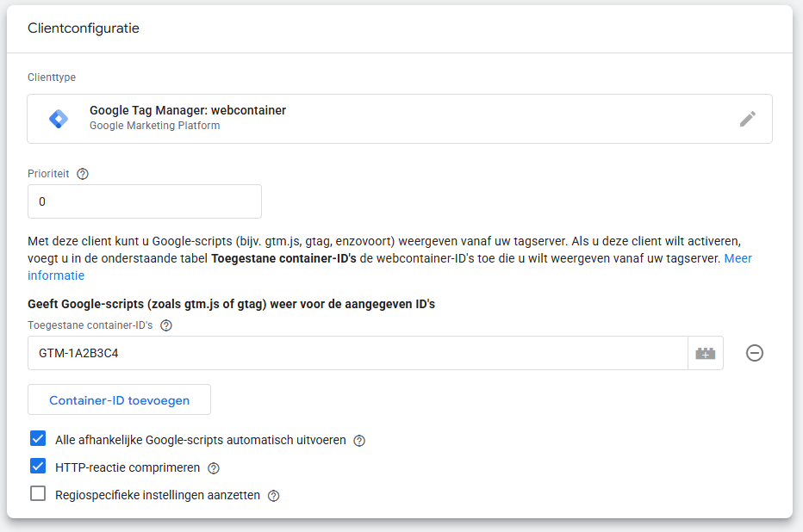Click the Google Tag Manager diamond logo

[x=59, y=119]
